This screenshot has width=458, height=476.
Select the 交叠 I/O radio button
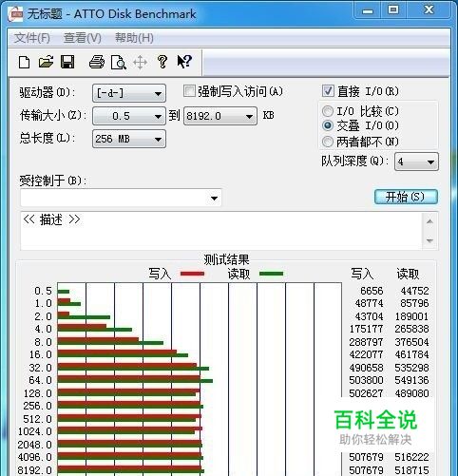tap(328, 125)
